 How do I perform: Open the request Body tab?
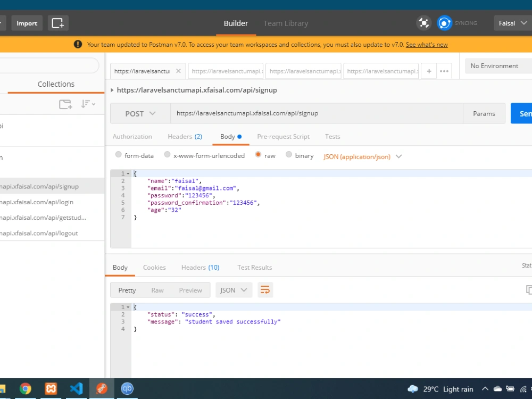click(x=231, y=136)
